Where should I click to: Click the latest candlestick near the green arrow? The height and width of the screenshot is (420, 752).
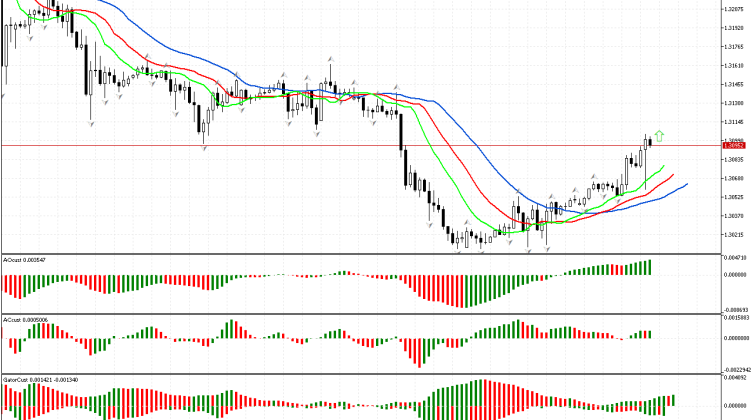[x=648, y=142]
